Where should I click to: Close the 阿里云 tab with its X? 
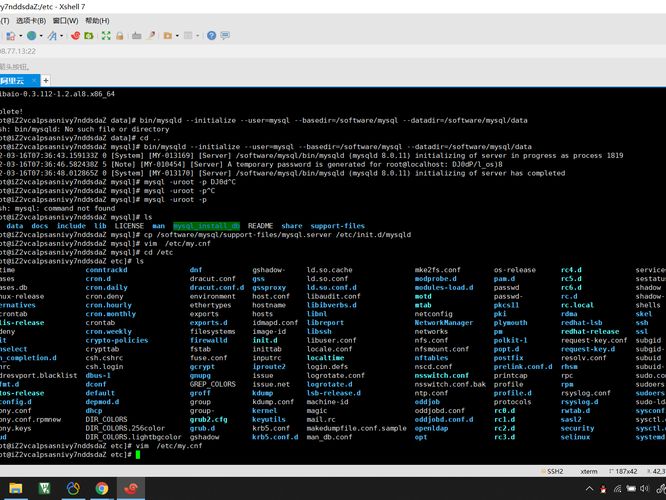[x=34, y=80]
